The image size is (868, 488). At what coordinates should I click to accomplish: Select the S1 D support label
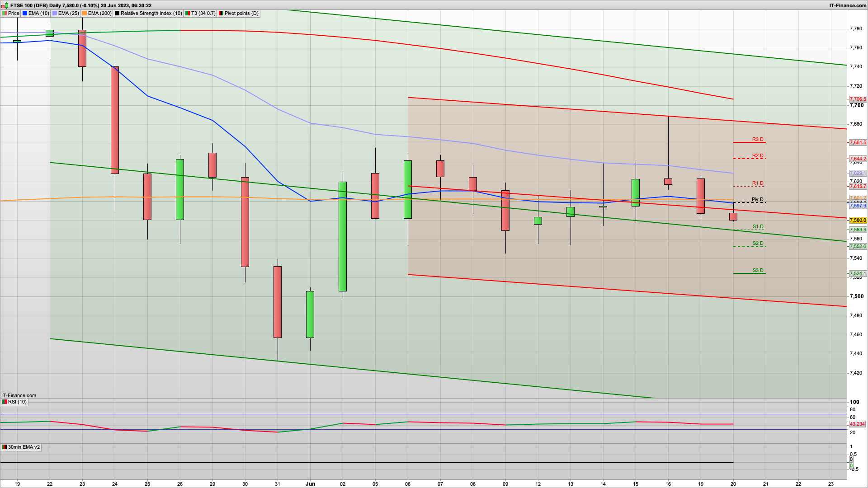click(x=758, y=226)
